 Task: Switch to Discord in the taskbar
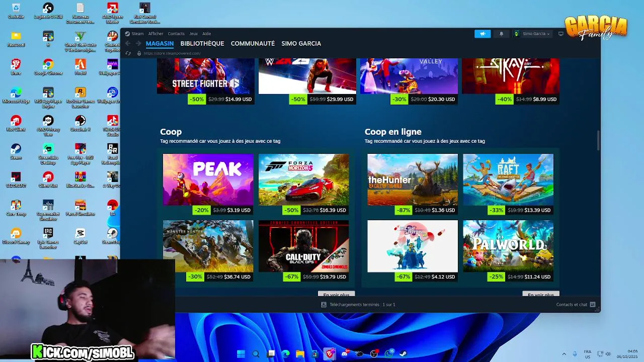(345, 353)
